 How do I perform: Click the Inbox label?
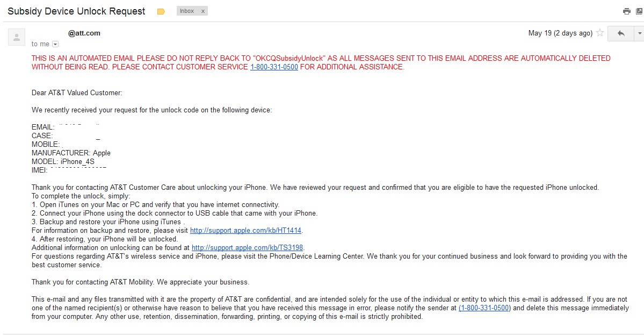[x=187, y=11]
